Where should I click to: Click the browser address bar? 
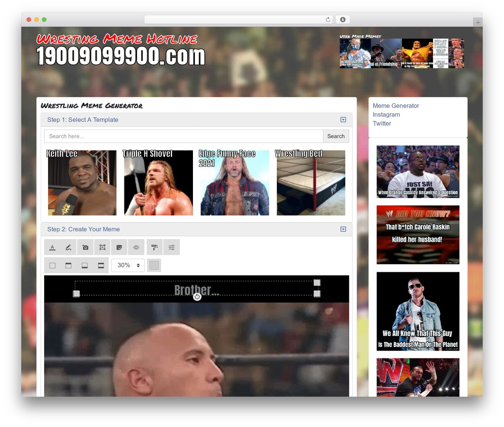(239, 20)
